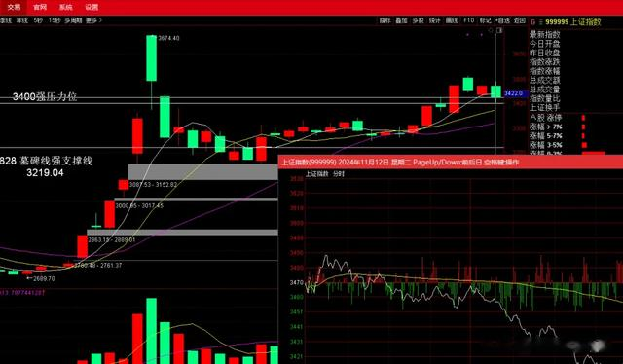Open the 交易 menu tab
The width and height of the screenshot is (623, 364).
pos(14,7)
